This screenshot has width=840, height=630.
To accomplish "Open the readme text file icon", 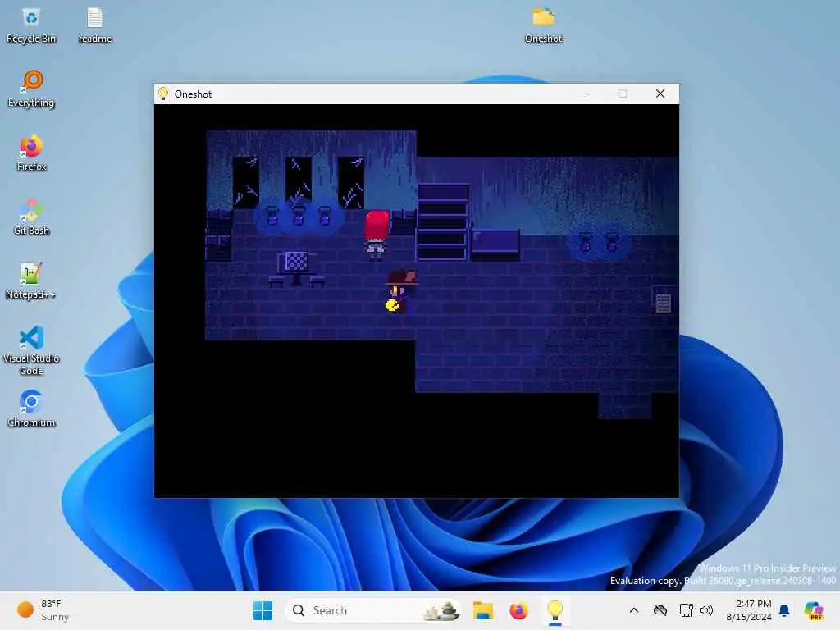I will click(95, 25).
